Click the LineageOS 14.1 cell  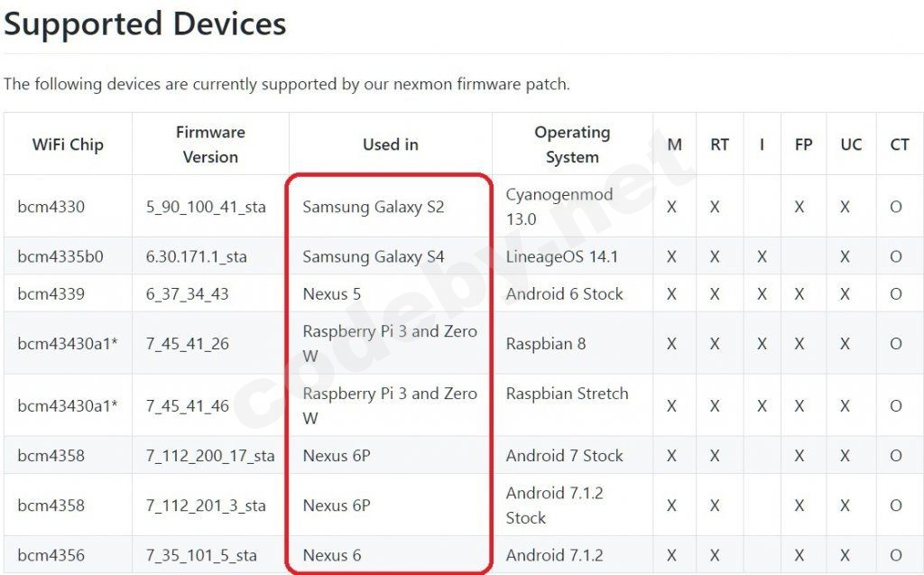562,256
